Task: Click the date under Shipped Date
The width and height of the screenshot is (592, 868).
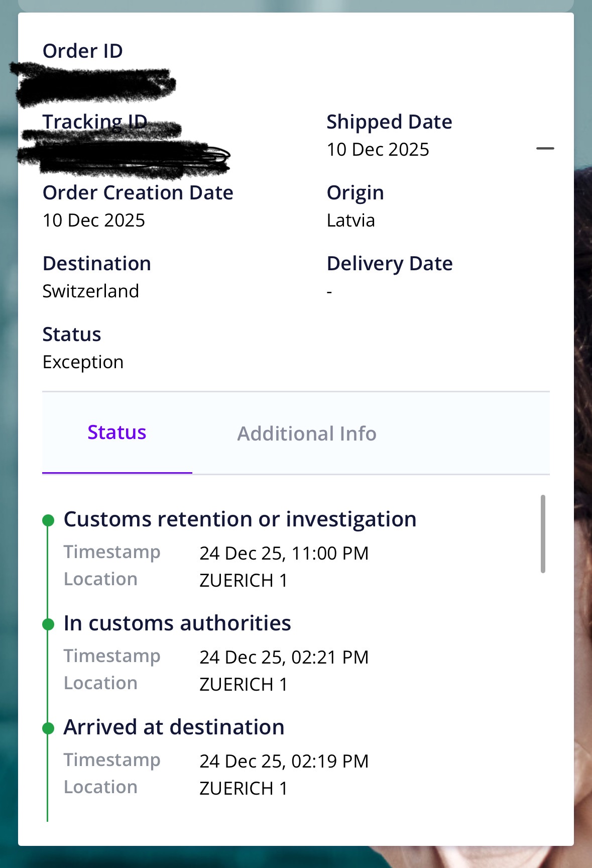Action: coord(378,150)
